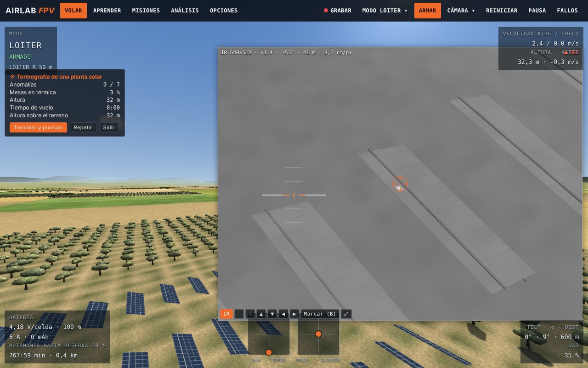The width and height of the screenshot is (588, 368).
Task: Click the Altura sobre el terreno row
Action: [65, 115]
